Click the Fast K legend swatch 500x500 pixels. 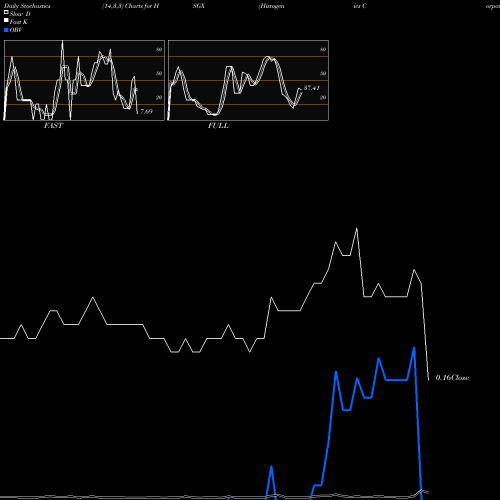pos(6,20)
